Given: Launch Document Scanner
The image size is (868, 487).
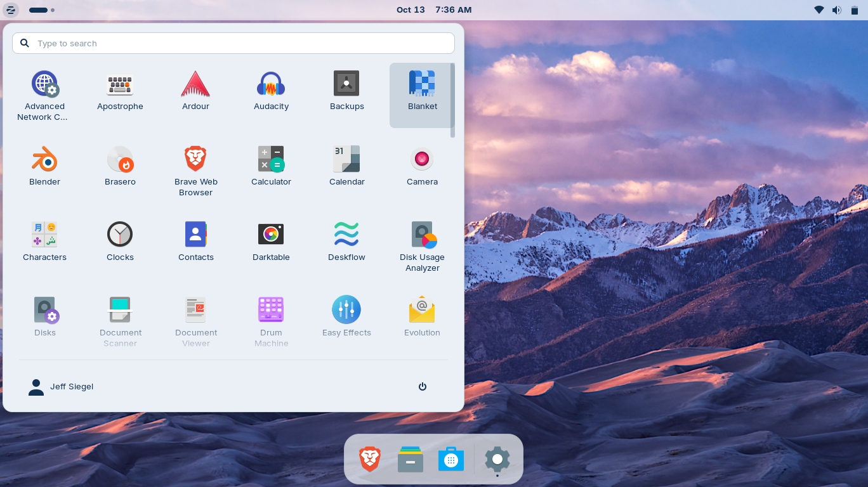Looking at the screenshot, I should point(120,320).
